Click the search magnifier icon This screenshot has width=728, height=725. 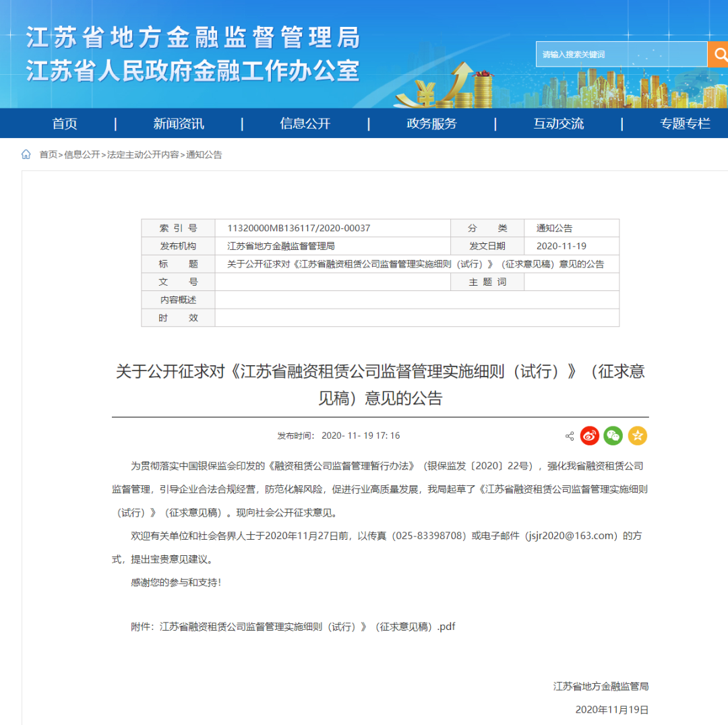721,53
